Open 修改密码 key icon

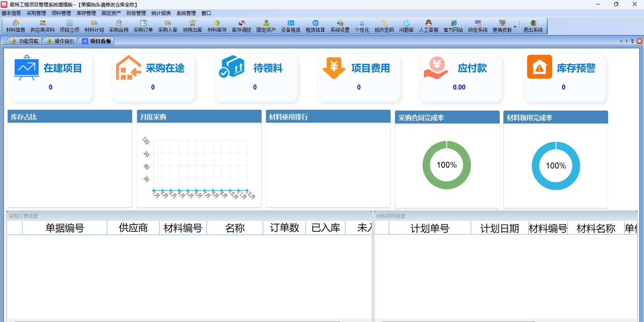pyautogui.click(x=384, y=26)
